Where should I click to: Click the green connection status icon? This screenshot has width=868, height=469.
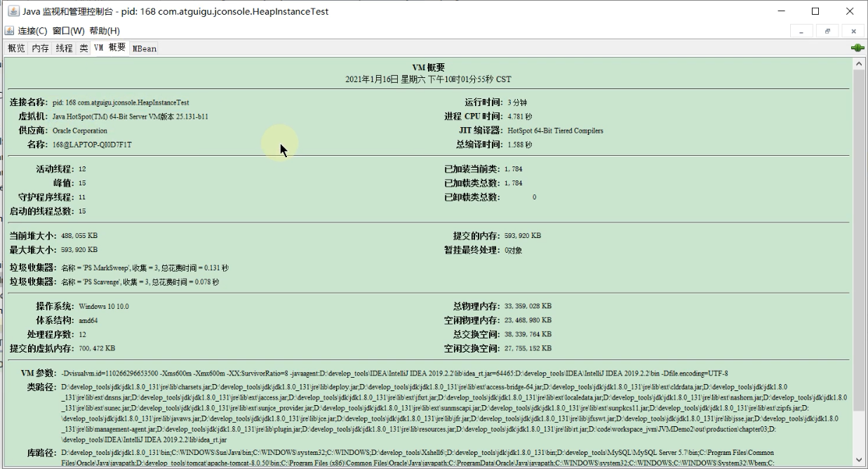857,48
